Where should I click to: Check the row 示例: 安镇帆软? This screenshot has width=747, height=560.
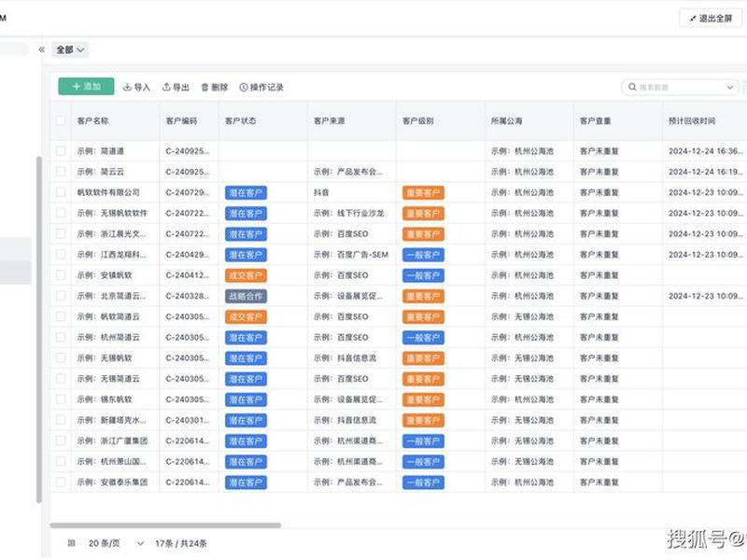click(x=61, y=275)
